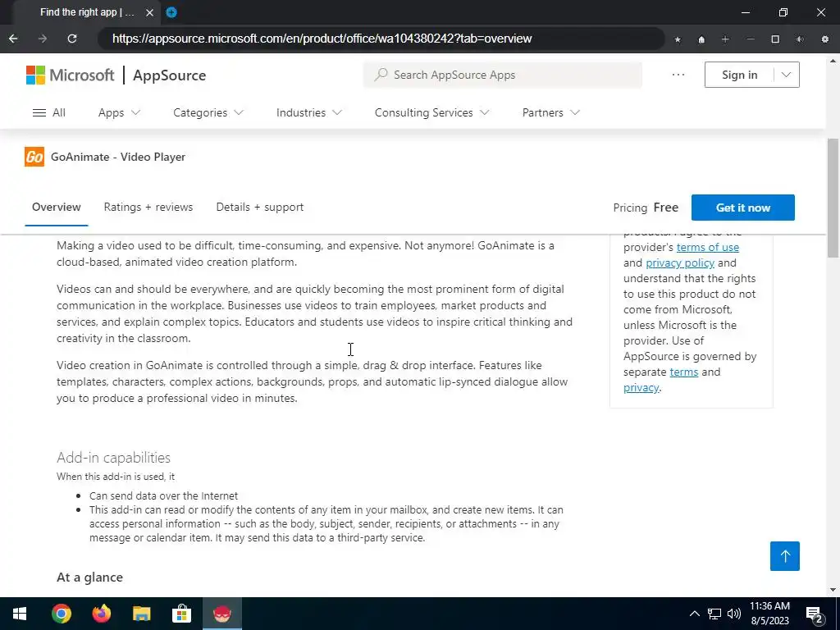Expand the Apps dropdown
Viewport: 840px width, 630px height.
[119, 112]
